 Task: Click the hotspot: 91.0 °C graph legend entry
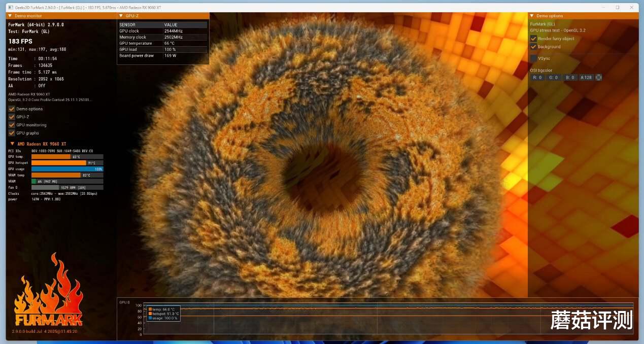[x=163, y=314]
